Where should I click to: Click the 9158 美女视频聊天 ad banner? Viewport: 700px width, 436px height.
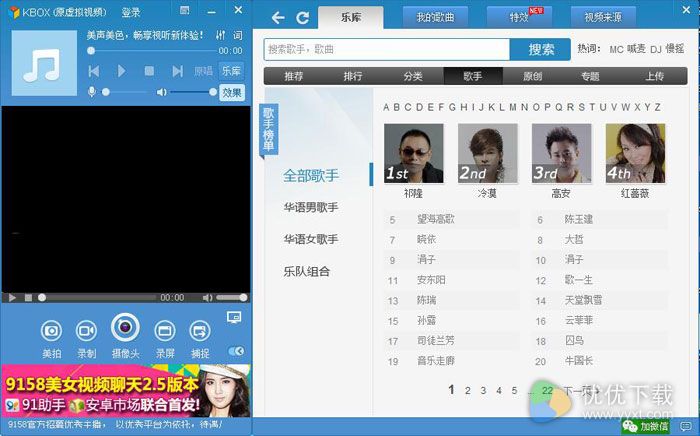[126, 390]
